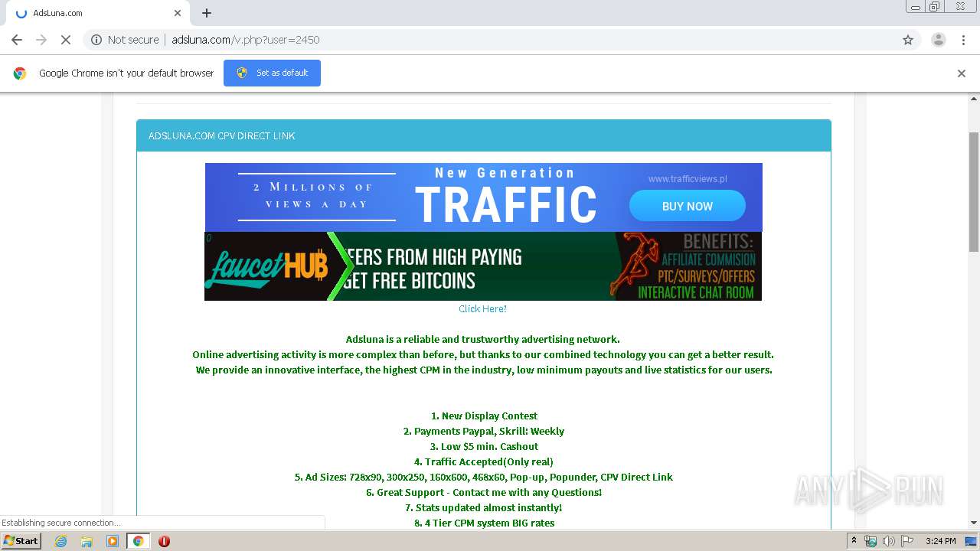Go back to the previous page
Screen dimensions: 980x551
coord(17,40)
